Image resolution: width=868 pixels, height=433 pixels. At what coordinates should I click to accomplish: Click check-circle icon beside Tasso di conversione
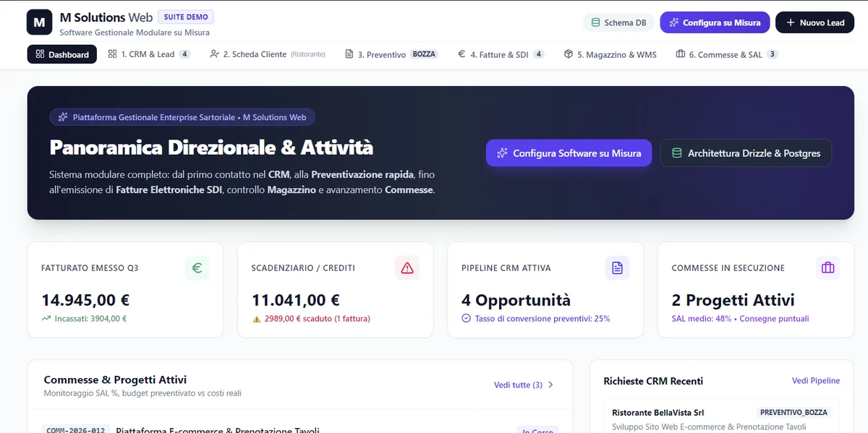click(467, 318)
